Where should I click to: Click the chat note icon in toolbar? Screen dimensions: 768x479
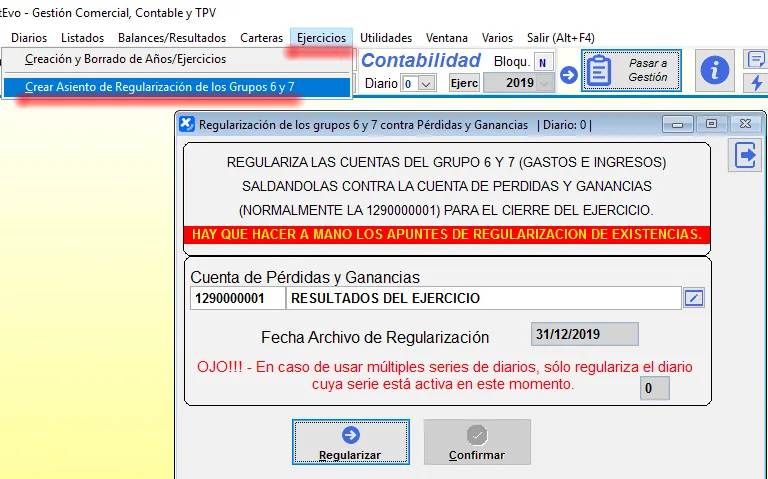[757, 59]
